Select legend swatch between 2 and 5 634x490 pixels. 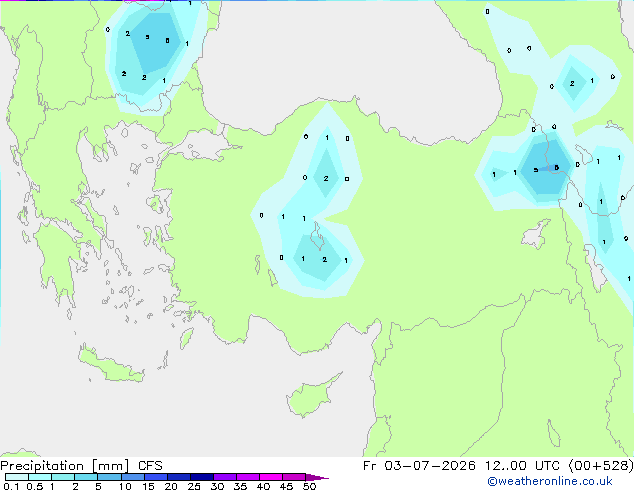point(86,477)
